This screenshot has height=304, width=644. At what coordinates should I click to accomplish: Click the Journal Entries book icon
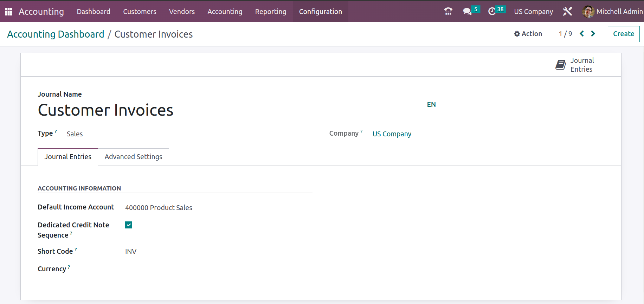coord(561,65)
